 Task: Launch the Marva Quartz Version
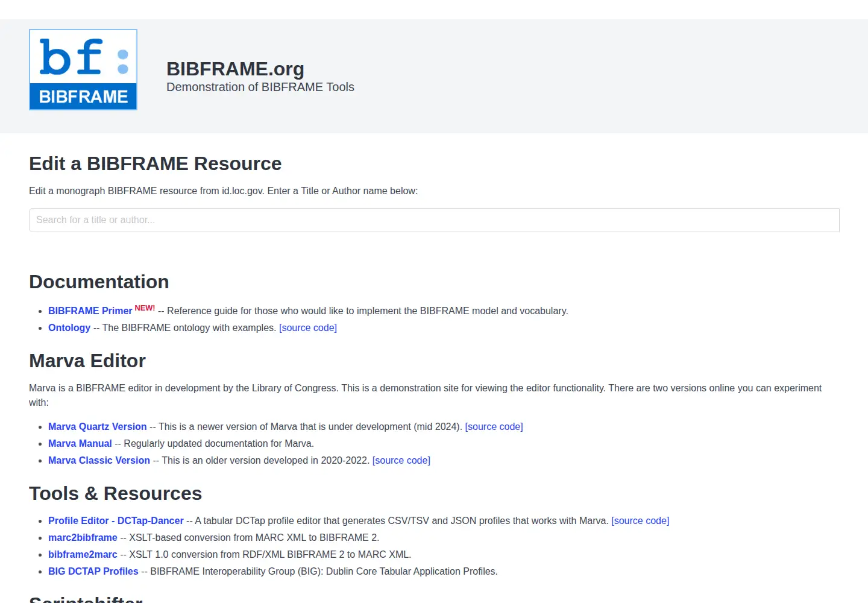pos(98,427)
